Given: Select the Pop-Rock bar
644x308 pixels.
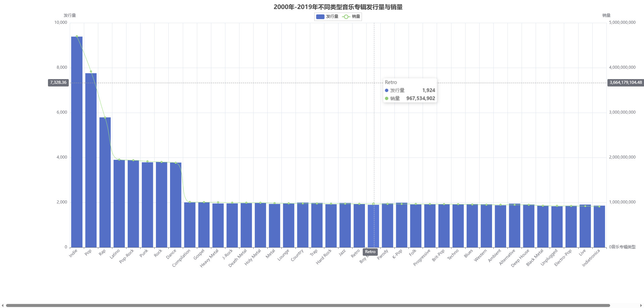Looking at the screenshot, I should (133, 204).
